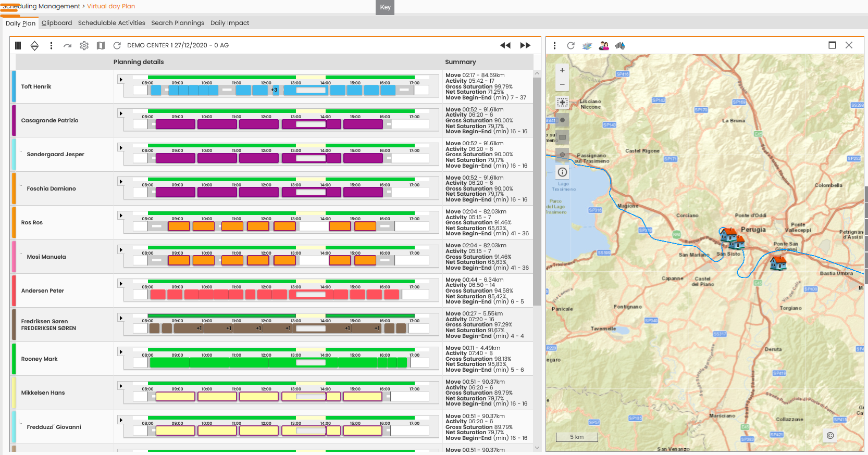This screenshot has width=868, height=455.
Task: Refresh the map panel
Action: (571, 45)
